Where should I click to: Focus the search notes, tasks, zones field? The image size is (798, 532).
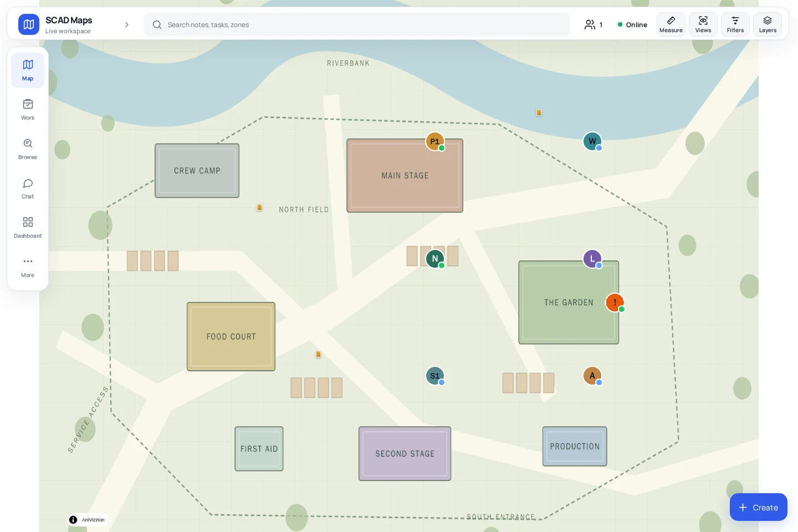(x=357, y=24)
